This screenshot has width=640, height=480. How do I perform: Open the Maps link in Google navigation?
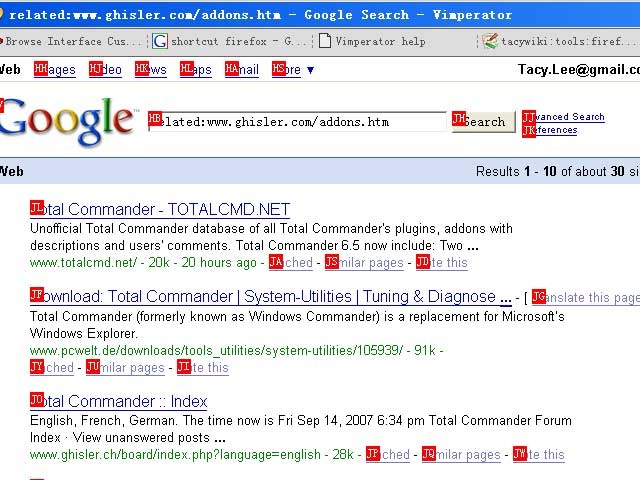tap(196, 69)
